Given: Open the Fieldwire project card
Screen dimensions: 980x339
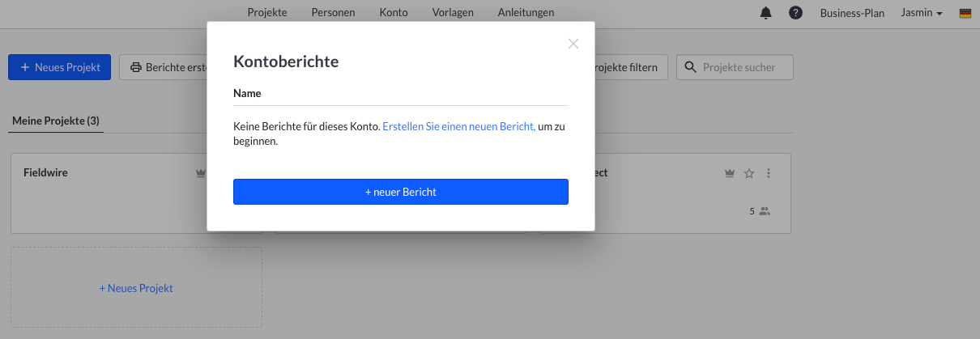Looking at the screenshot, I should click(109, 193).
